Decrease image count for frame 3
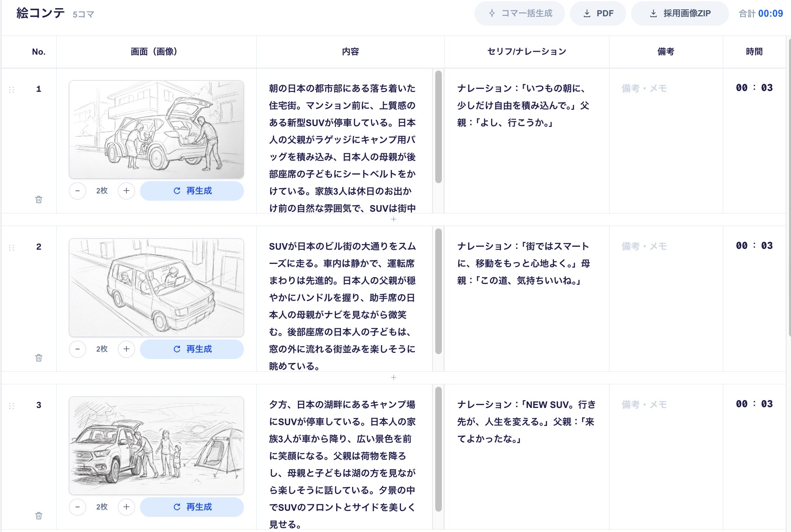 (x=78, y=507)
